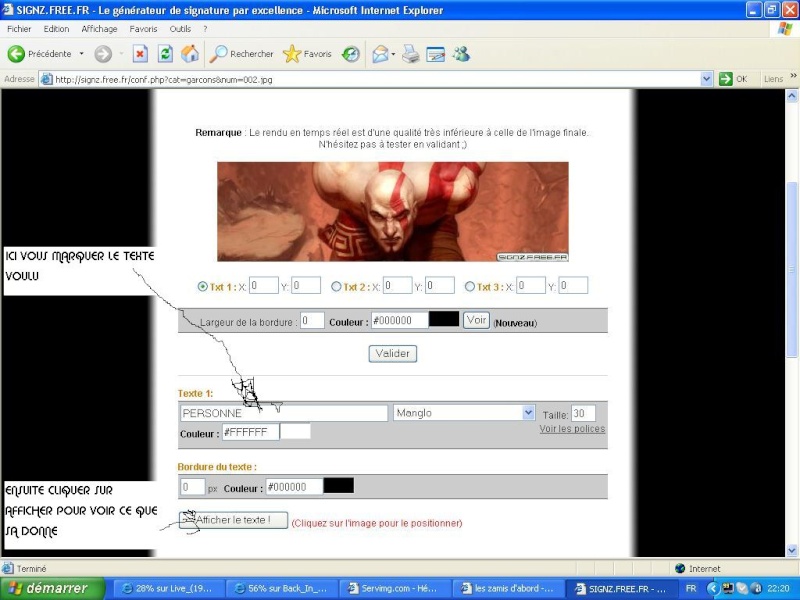This screenshot has width=800, height=600.
Task: Switch to les zamis d'abord taskbar window
Action: point(508,588)
